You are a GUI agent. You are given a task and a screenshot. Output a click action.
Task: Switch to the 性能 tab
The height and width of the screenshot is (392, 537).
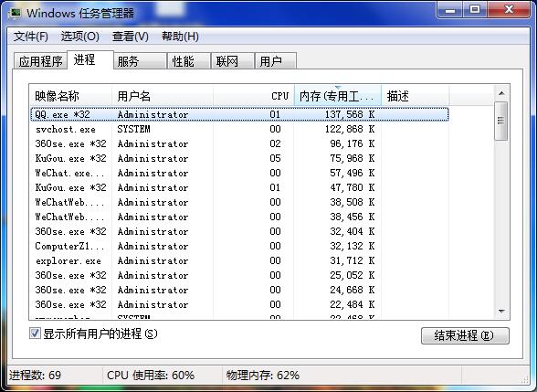tap(188, 61)
